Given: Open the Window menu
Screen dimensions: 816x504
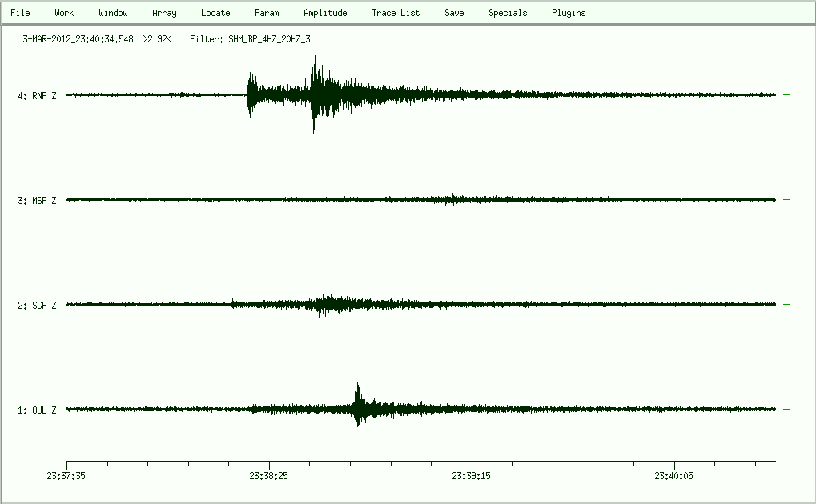Looking at the screenshot, I should (113, 13).
